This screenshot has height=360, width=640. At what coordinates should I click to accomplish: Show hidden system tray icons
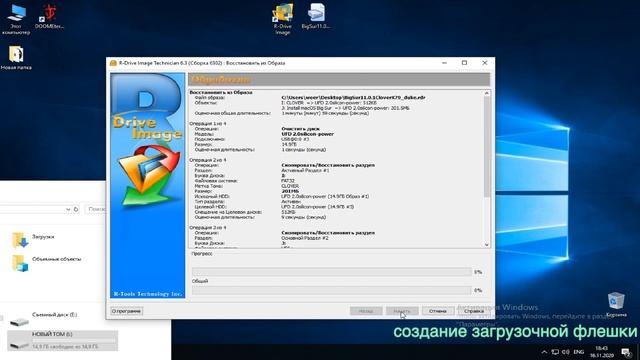(544, 352)
